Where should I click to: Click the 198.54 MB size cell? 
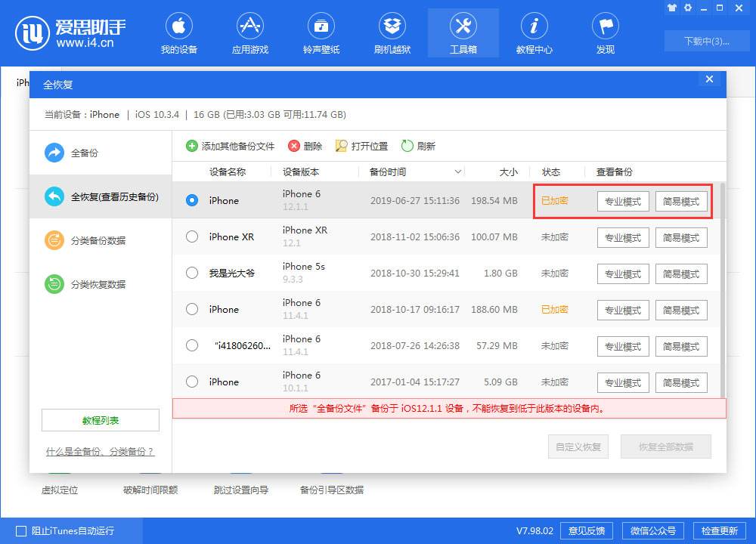coord(494,200)
